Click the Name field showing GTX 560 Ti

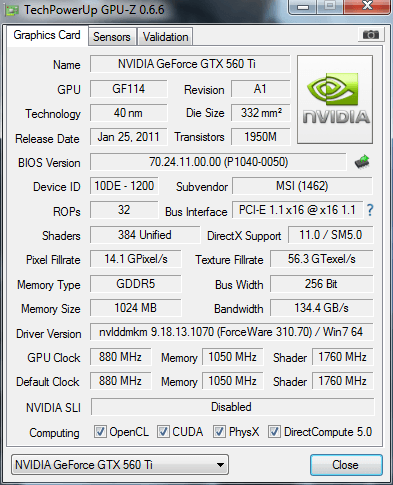190,64
